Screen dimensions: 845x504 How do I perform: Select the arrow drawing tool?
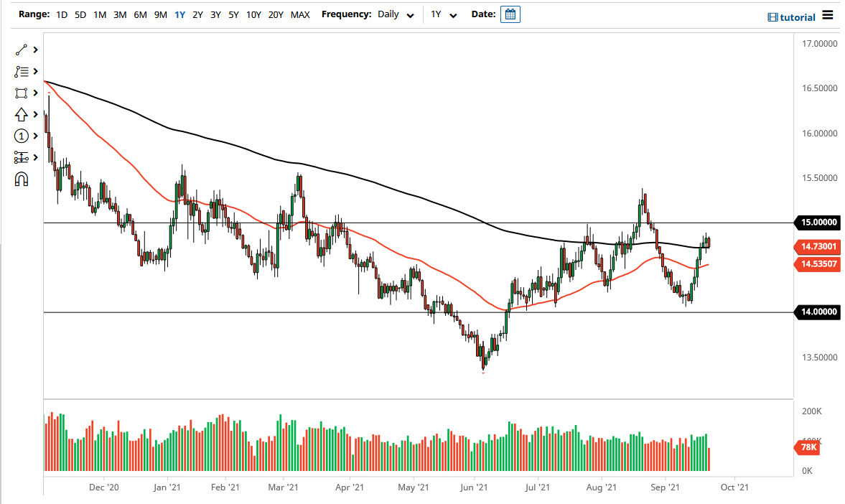click(22, 114)
